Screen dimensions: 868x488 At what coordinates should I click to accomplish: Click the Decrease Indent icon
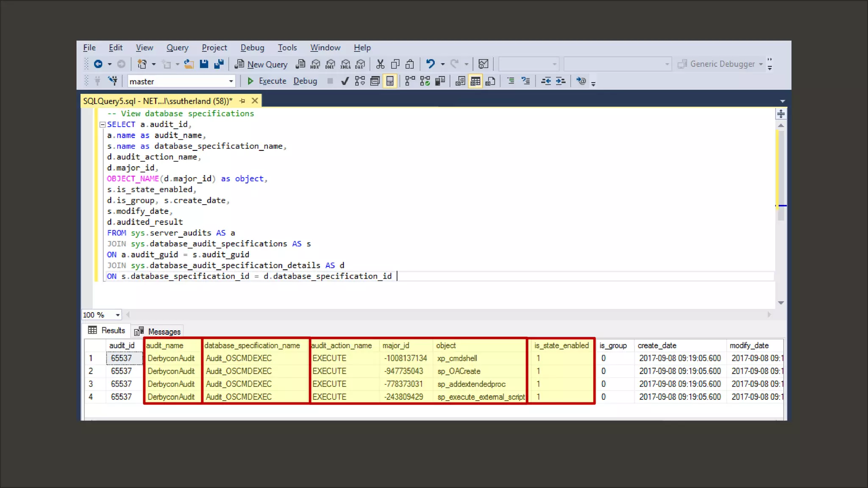coord(546,81)
